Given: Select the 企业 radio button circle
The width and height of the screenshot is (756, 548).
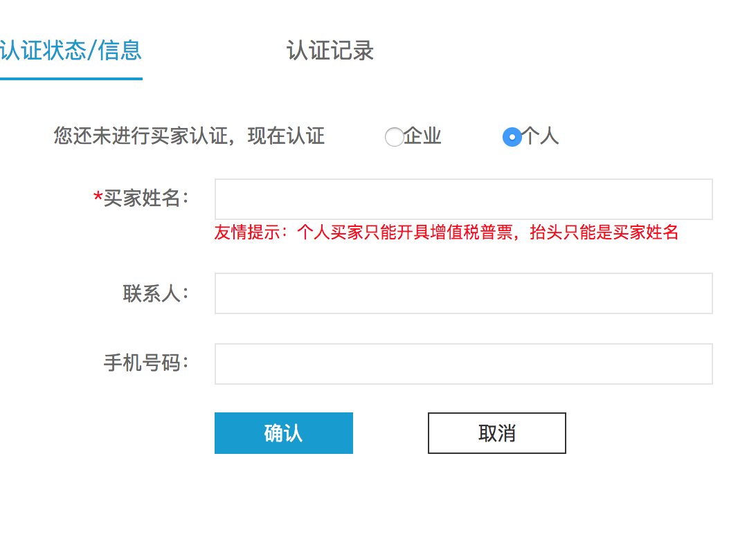Looking at the screenshot, I should tap(394, 137).
